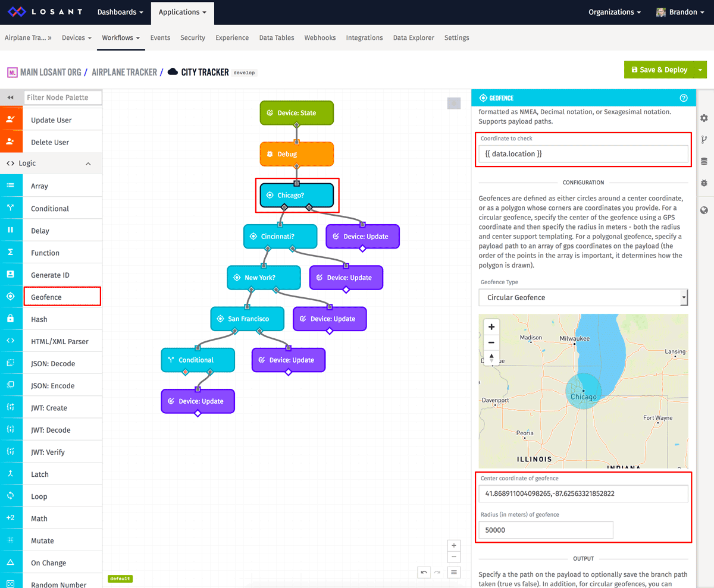Click the Save & Deploy button
714x588 pixels.
click(660, 70)
